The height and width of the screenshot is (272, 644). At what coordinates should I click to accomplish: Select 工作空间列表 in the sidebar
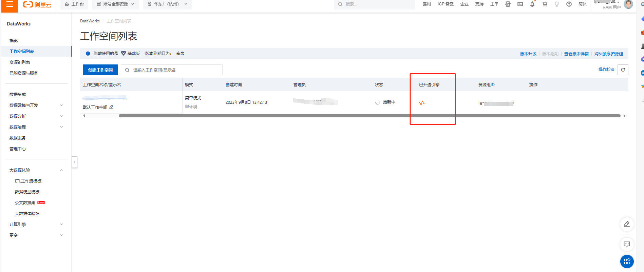(22, 52)
